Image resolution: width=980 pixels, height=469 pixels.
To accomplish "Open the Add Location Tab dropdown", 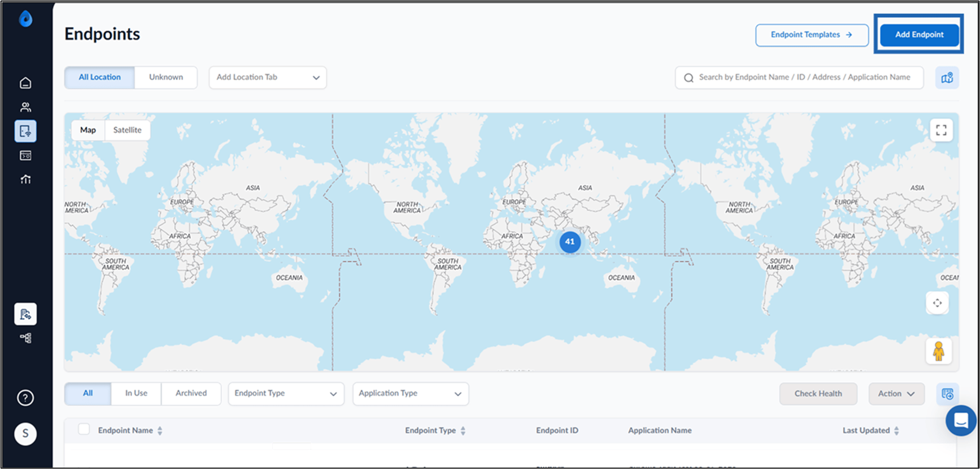I will (268, 78).
